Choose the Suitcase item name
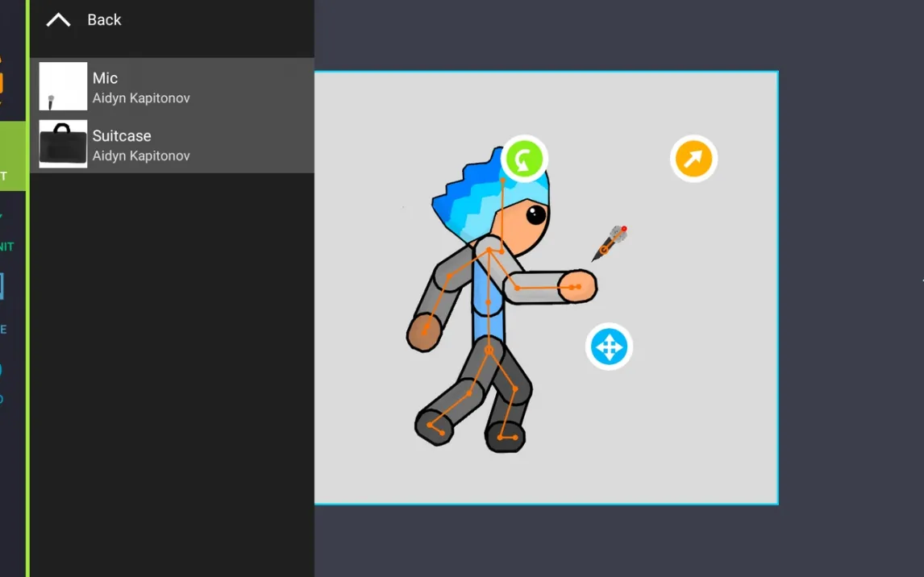The height and width of the screenshot is (577, 924). coord(122,136)
